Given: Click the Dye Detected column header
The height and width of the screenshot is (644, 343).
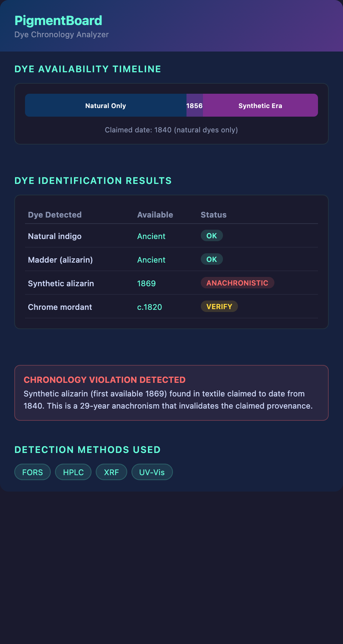Looking at the screenshot, I should pos(55,215).
